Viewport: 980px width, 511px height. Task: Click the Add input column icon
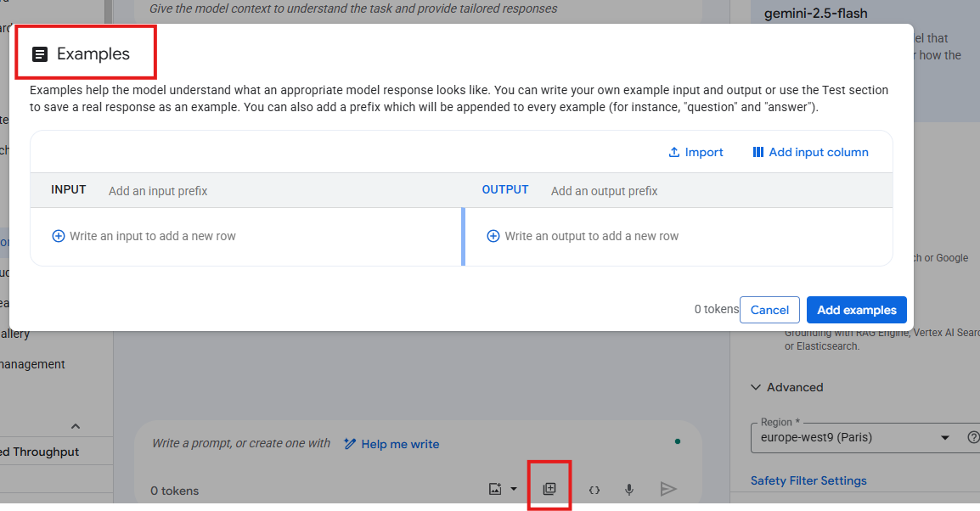click(758, 152)
